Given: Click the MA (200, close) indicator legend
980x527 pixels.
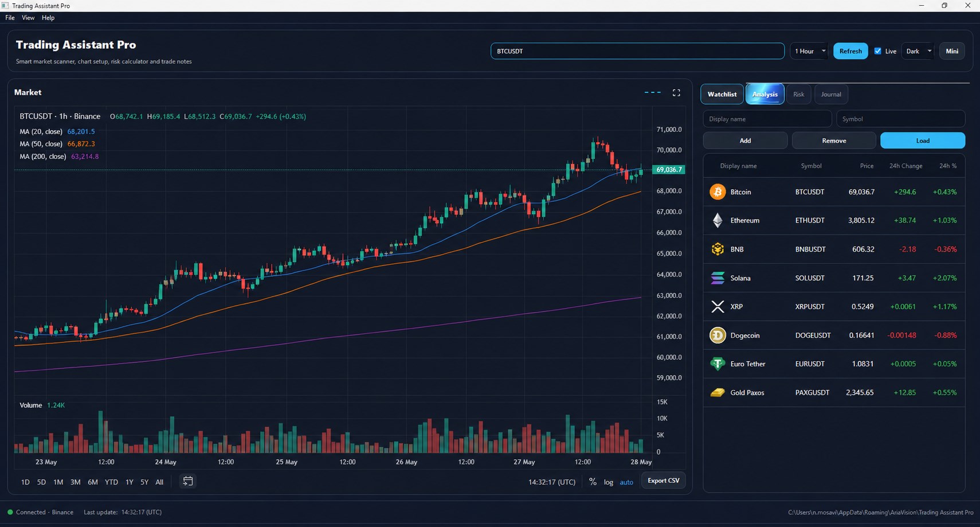Looking at the screenshot, I should (59, 157).
